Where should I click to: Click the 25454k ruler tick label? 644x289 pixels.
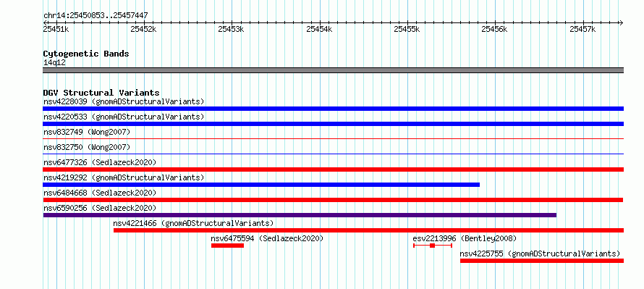(x=319, y=29)
